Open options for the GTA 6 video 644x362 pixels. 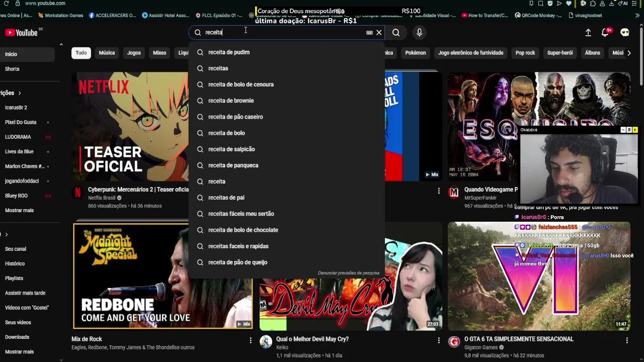627,340
